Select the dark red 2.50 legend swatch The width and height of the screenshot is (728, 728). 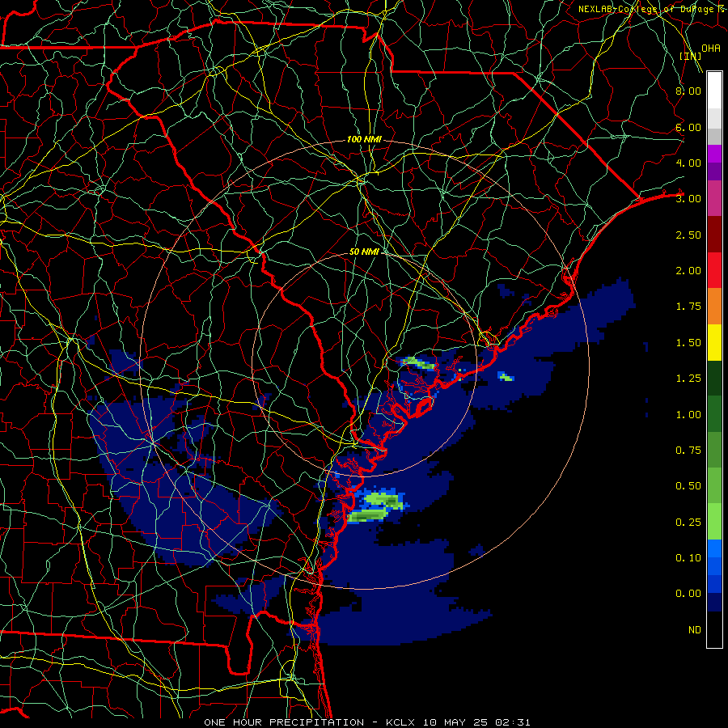(714, 235)
